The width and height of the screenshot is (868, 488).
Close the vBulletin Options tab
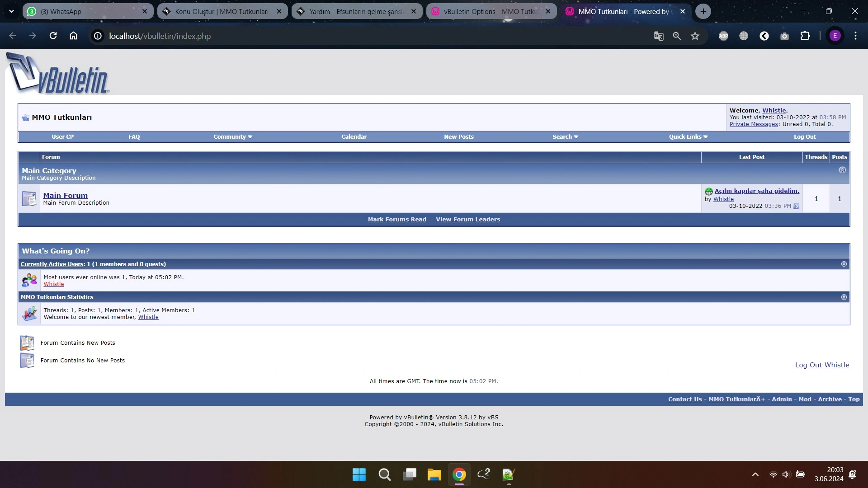[x=548, y=11]
